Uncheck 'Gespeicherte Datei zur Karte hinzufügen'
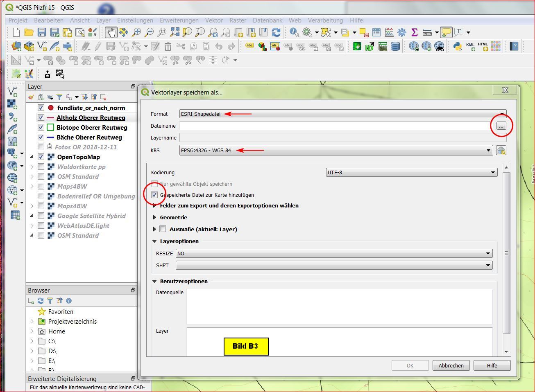The height and width of the screenshot is (392, 535). pyautogui.click(x=154, y=195)
